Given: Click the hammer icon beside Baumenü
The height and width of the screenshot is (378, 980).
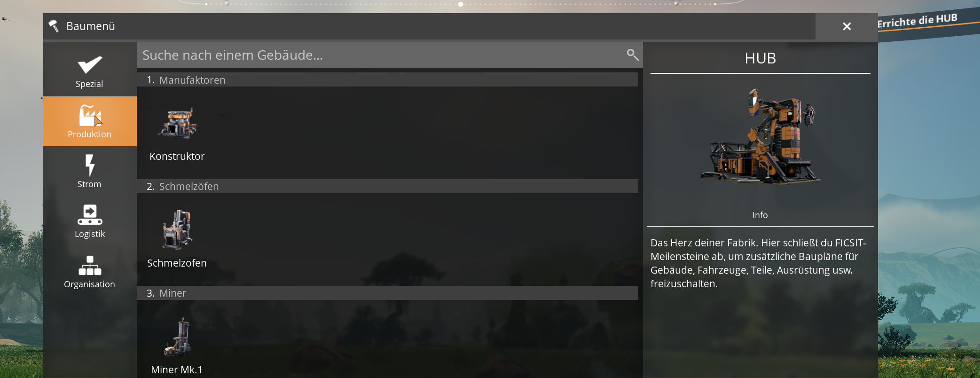Looking at the screenshot, I should point(54,26).
